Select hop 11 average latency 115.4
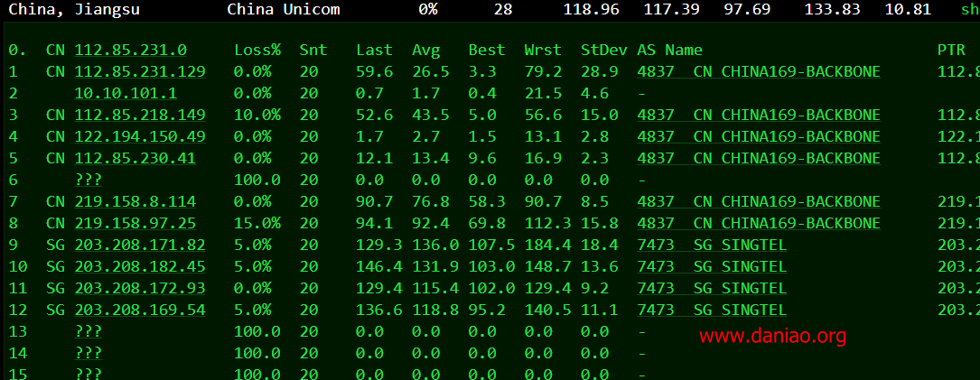 pyautogui.click(x=435, y=289)
